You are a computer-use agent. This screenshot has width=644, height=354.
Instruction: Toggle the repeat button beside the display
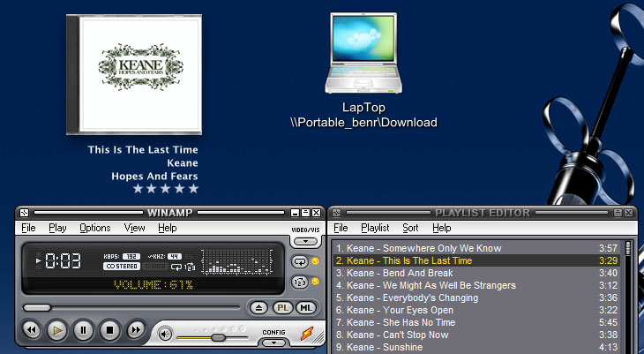click(x=300, y=261)
